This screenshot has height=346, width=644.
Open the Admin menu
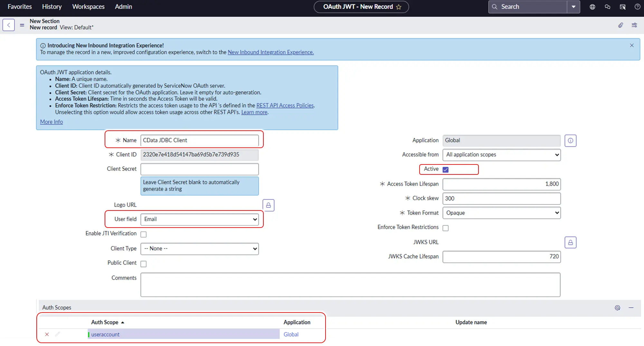point(123,7)
